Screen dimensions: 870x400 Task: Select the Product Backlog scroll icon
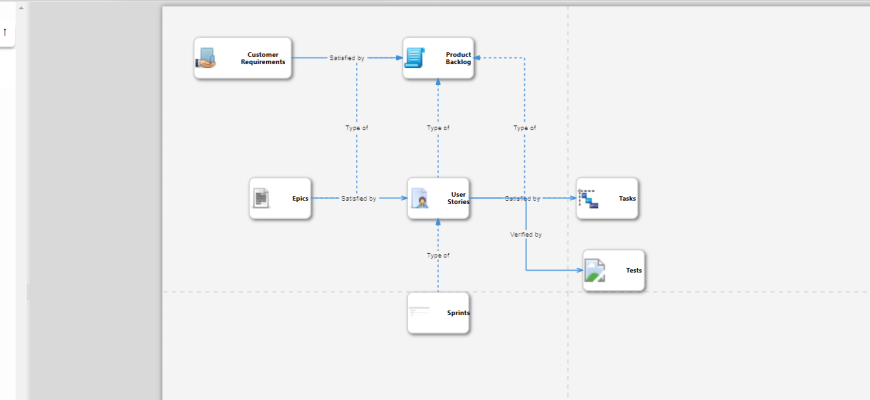coord(414,59)
